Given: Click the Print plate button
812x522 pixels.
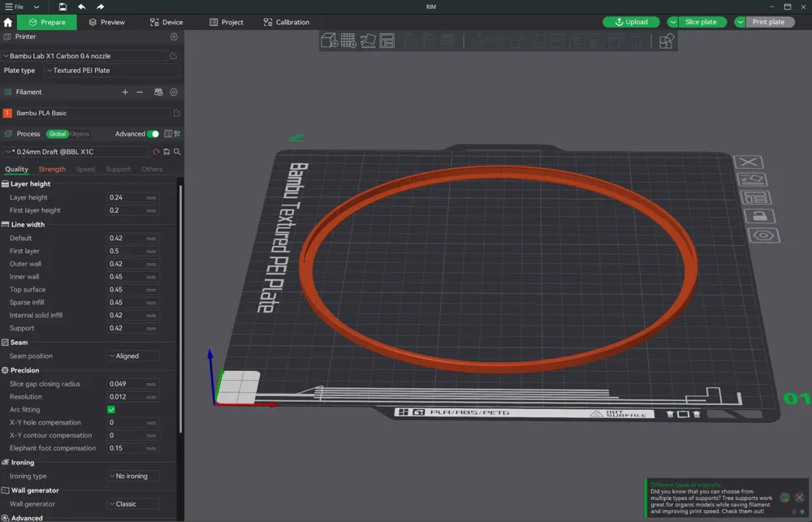Looking at the screenshot, I should coord(768,22).
